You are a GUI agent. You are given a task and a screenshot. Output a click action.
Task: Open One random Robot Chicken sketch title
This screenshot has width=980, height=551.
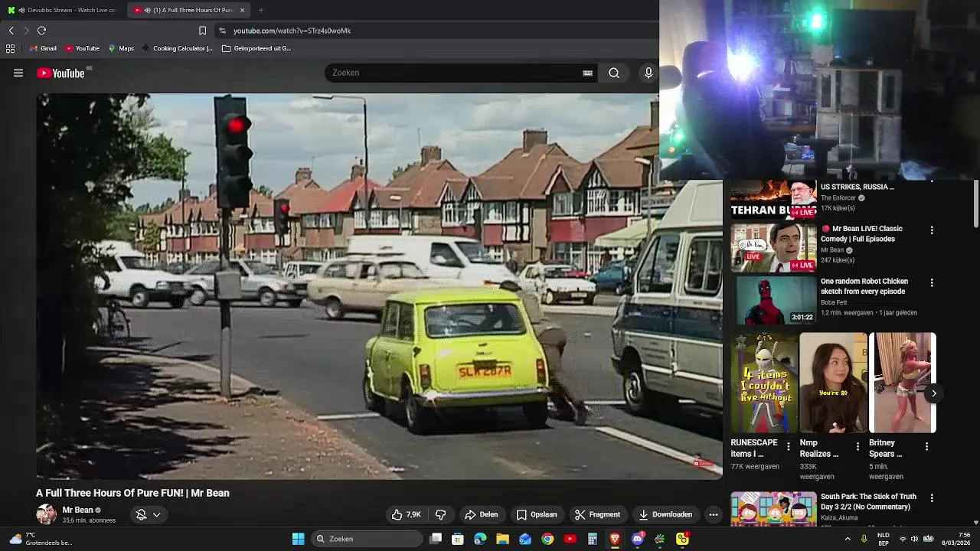[864, 286]
